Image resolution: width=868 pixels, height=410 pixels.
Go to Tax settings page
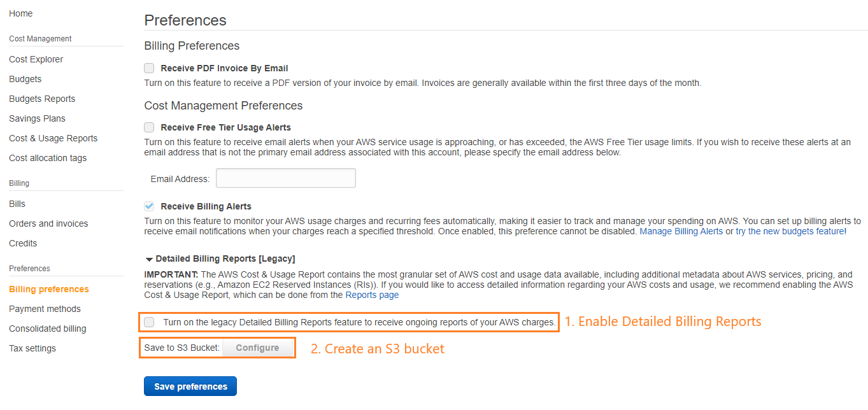pos(32,348)
